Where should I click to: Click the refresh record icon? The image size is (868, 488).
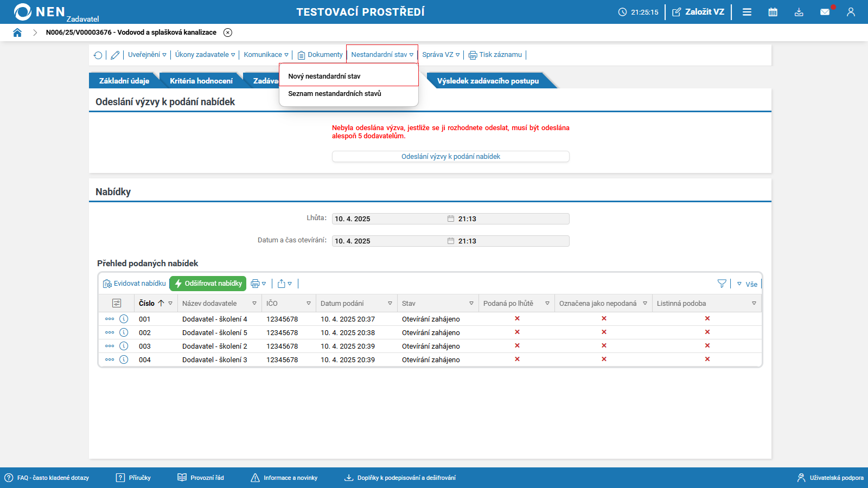coord(98,55)
